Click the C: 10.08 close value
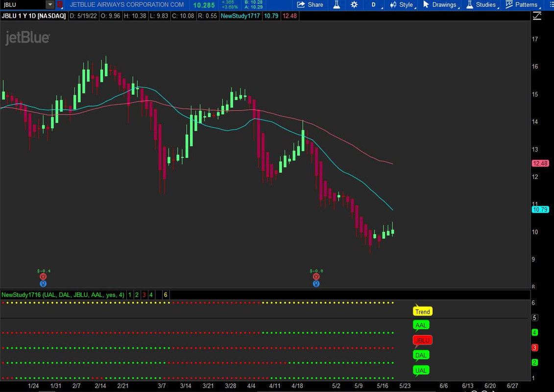This screenshot has height=392, width=554. 183,16
